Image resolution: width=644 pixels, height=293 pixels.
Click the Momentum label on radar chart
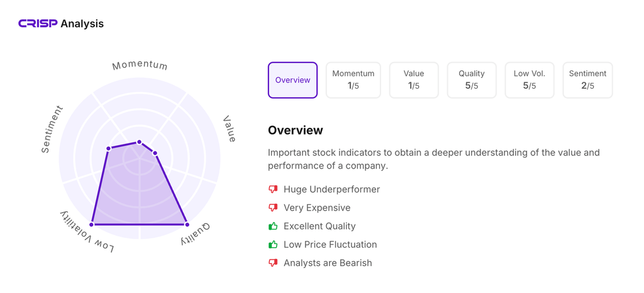[x=140, y=65]
